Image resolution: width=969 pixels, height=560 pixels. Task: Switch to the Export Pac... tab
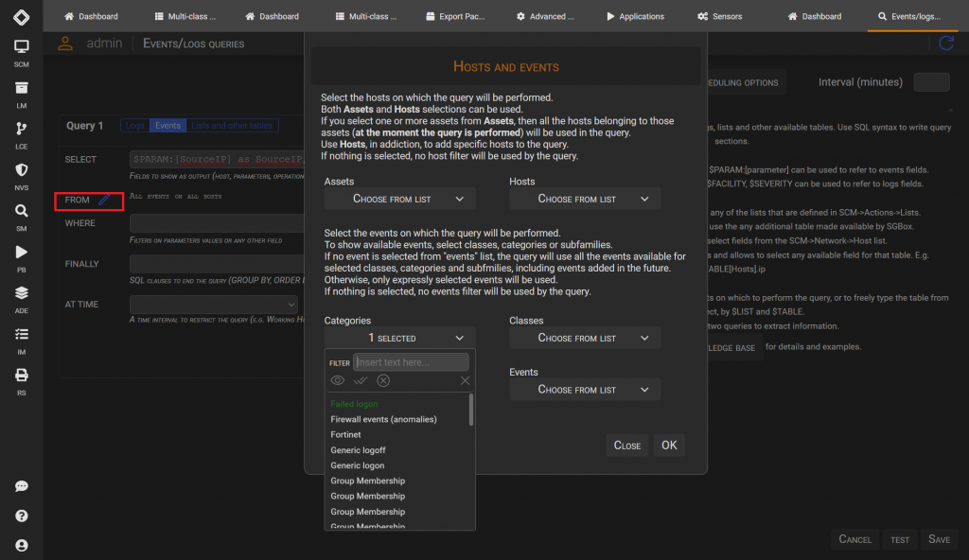455,16
